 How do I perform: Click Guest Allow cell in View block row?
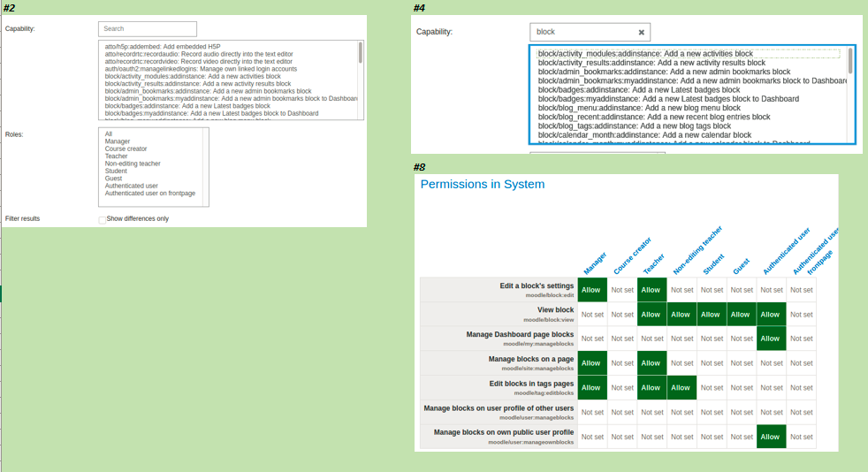[742, 315]
